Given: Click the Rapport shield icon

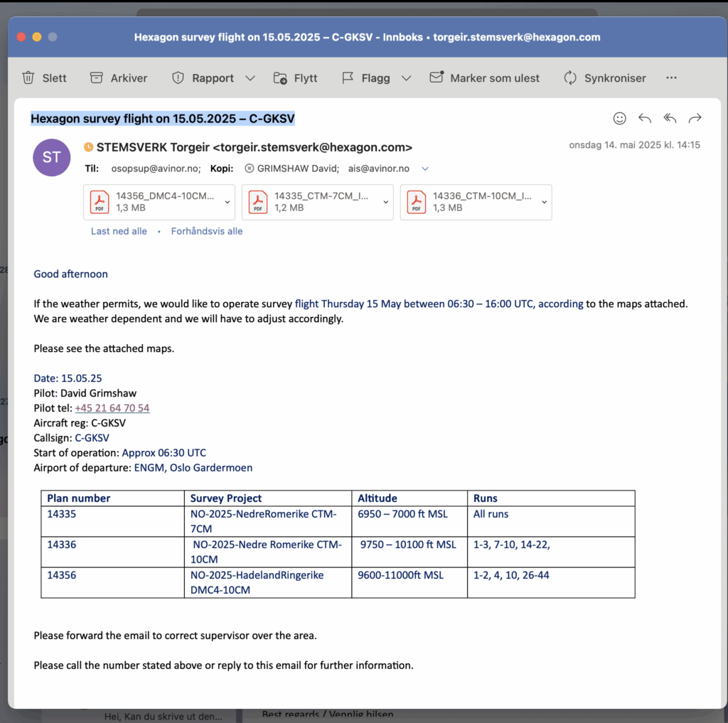Looking at the screenshot, I should click(178, 77).
